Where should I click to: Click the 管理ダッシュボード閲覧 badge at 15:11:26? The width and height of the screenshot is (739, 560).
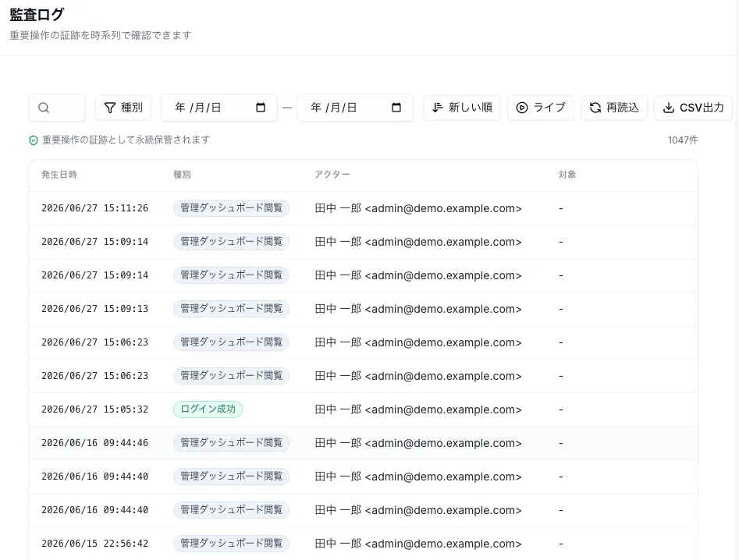(232, 208)
